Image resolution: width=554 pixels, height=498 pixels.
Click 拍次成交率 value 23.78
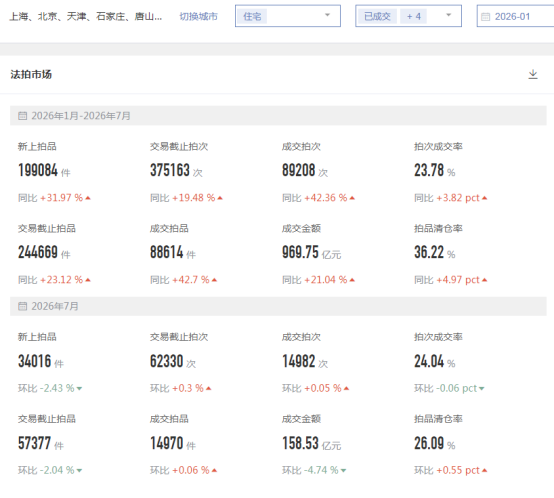(x=429, y=170)
